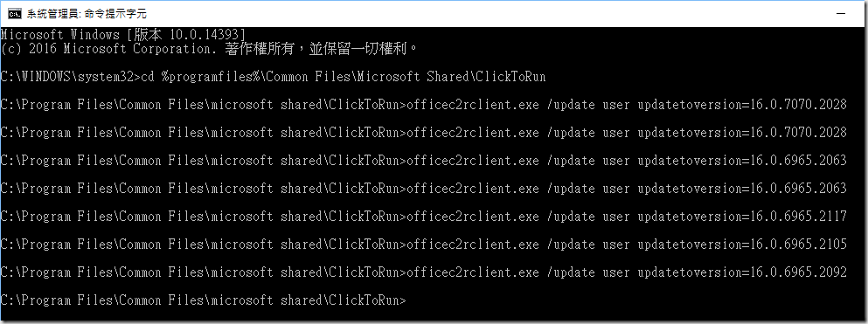This screenshot has width=868, height=324.
Task: Click %programfiles% in the cd command
Action: coord(212,77)
